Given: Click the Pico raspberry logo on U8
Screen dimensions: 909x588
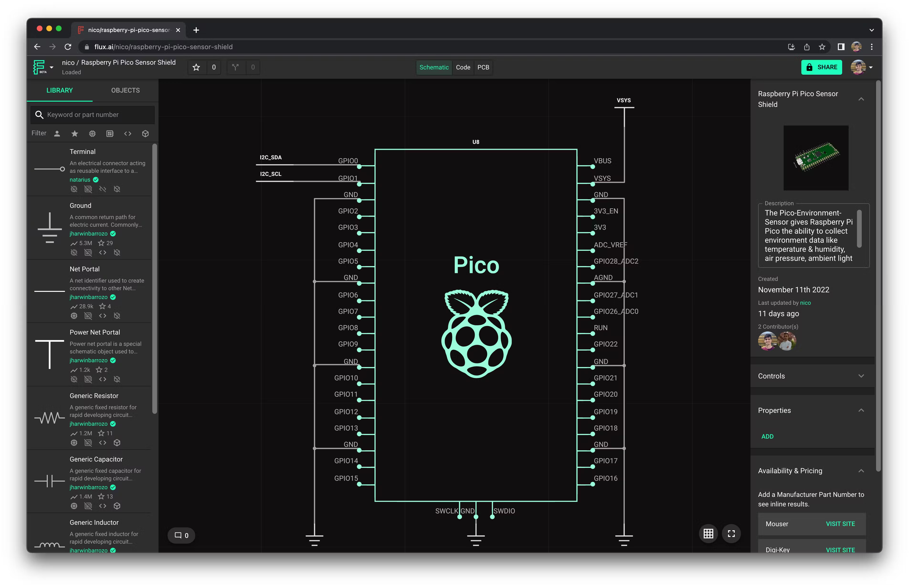Looking at the screenshot, I should coord(476,333).
